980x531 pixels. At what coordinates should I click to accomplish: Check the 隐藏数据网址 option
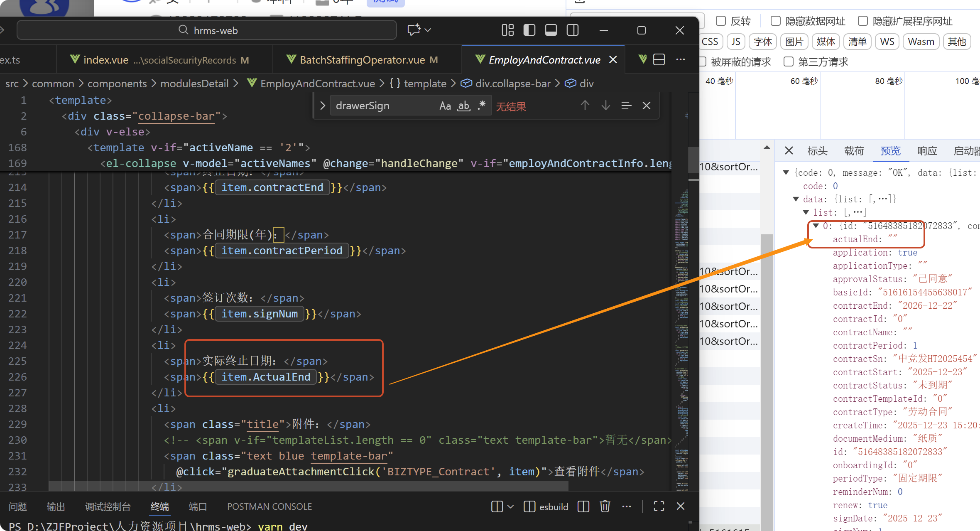775,21
